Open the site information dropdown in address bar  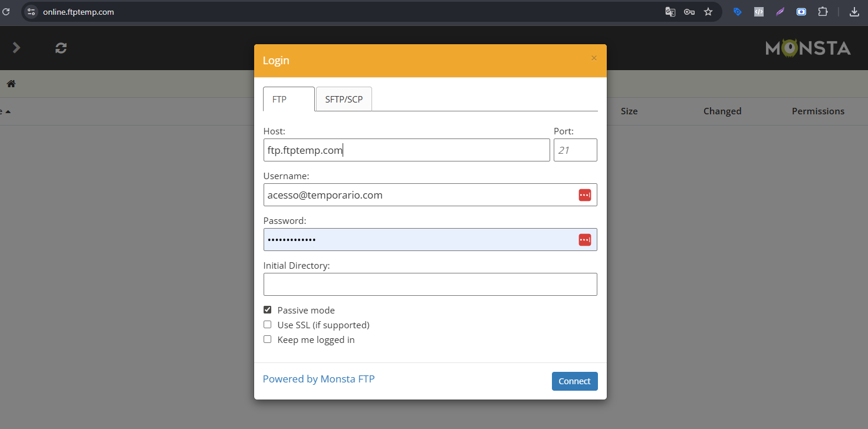tap(32, 12)
